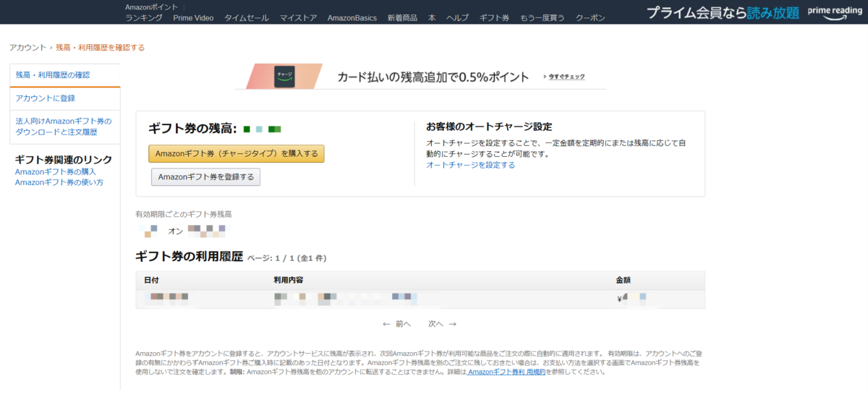Open Amazonギフト券利用規約 link in footer
Image resolution: width=868 pixels, height=397 pixels.
[x=506, y=372]
